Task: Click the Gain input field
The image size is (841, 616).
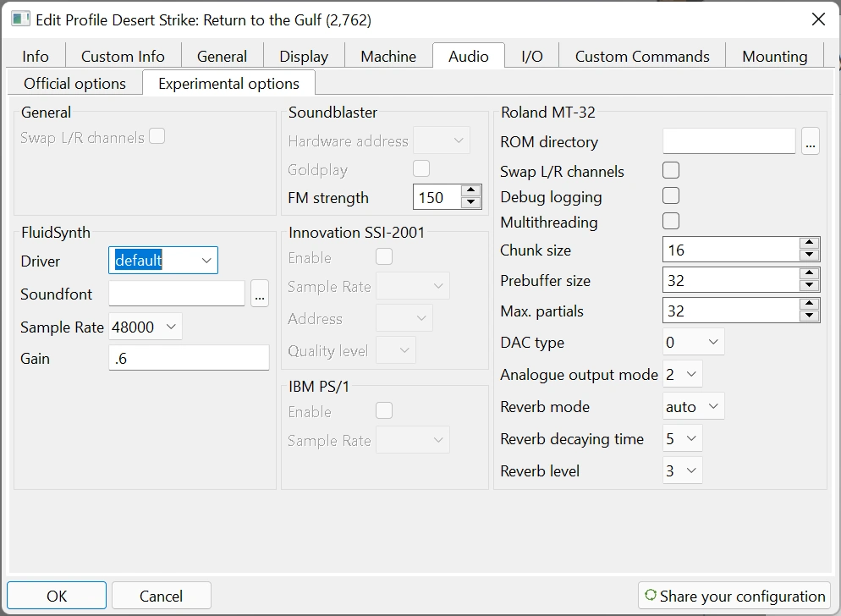Action: 189,359
